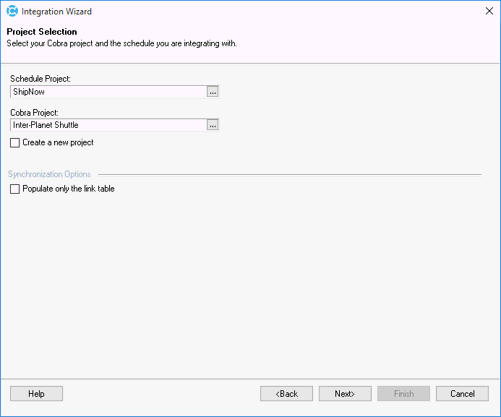
Task: Click inside the ShipNow schedule project field
Action: tap(109, 92)
